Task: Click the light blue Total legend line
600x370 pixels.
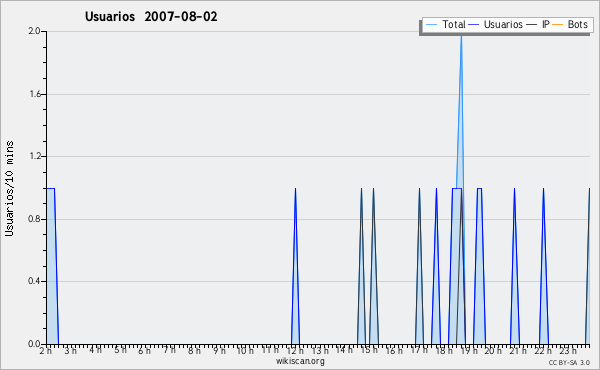Action: pyautogui.click(x=431, y=25)
